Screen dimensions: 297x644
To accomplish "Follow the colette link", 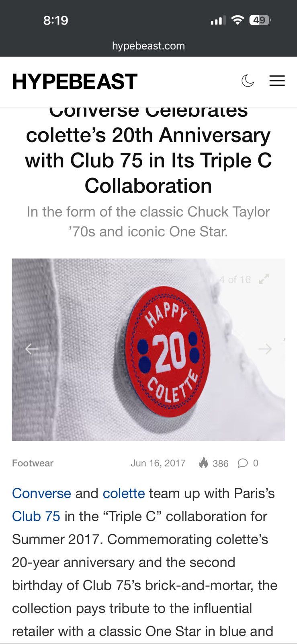I will point(124,493).
